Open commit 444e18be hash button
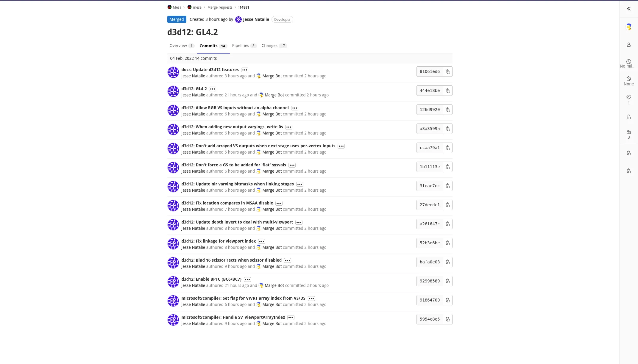Screen dimensions: 638x364 click(x=430, y=90)
